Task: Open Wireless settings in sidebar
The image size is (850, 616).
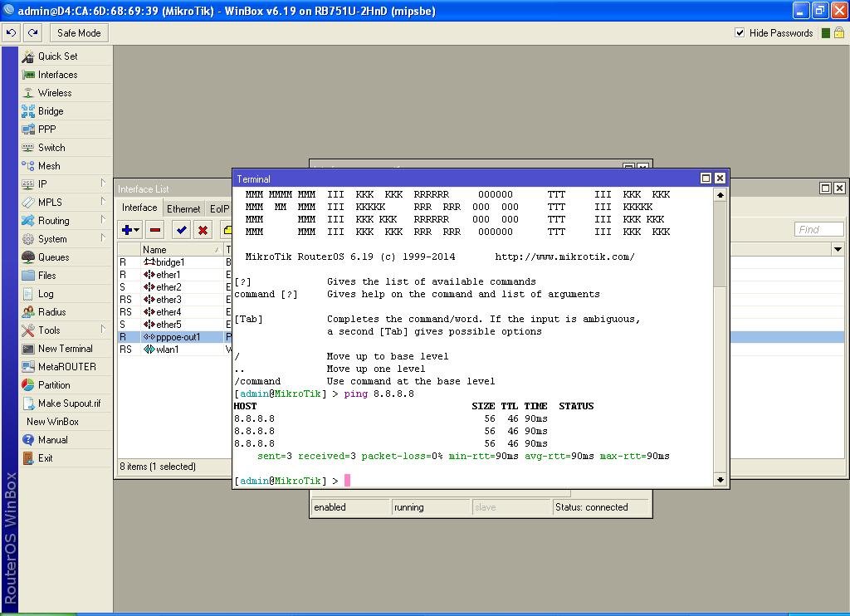Action: [65, 93]
